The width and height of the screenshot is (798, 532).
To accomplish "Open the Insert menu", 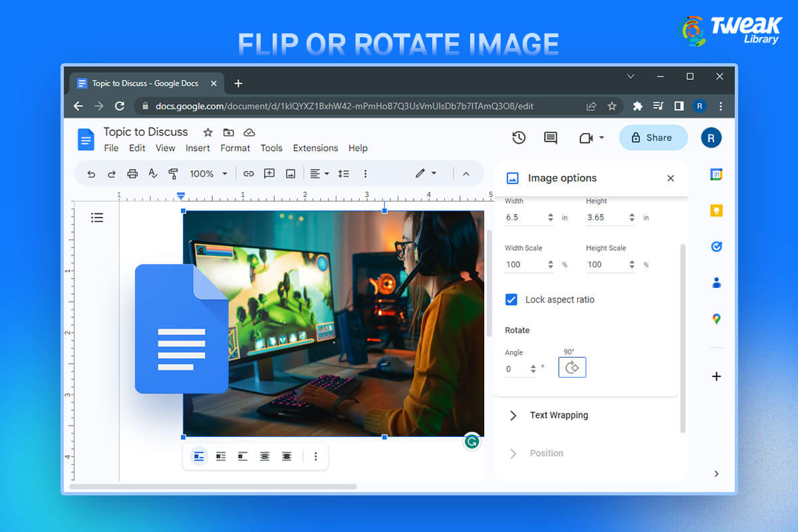I will coord(198,148).
